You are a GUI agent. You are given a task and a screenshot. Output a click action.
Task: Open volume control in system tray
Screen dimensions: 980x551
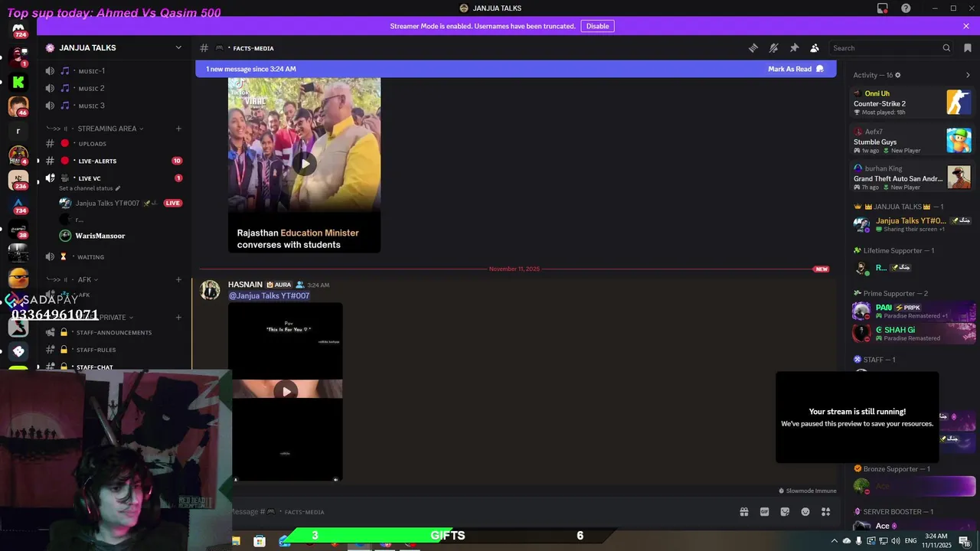tap(895, 540)
